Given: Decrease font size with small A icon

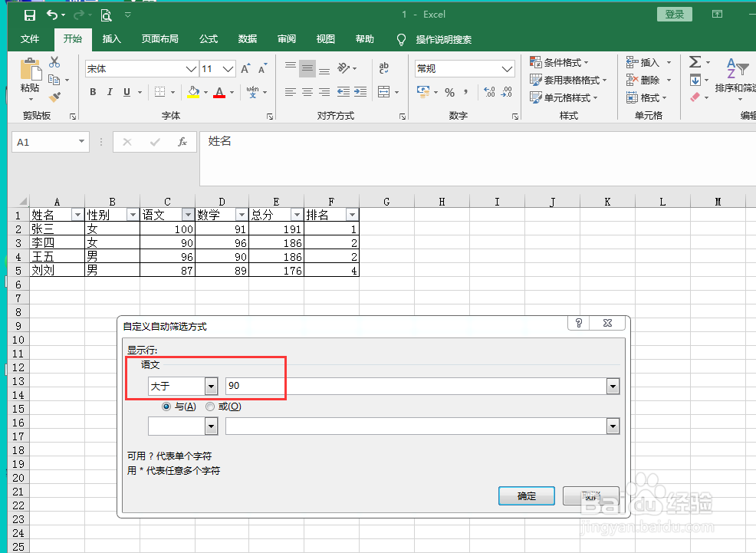Looking at the screenshot, I should coord(262,68).
